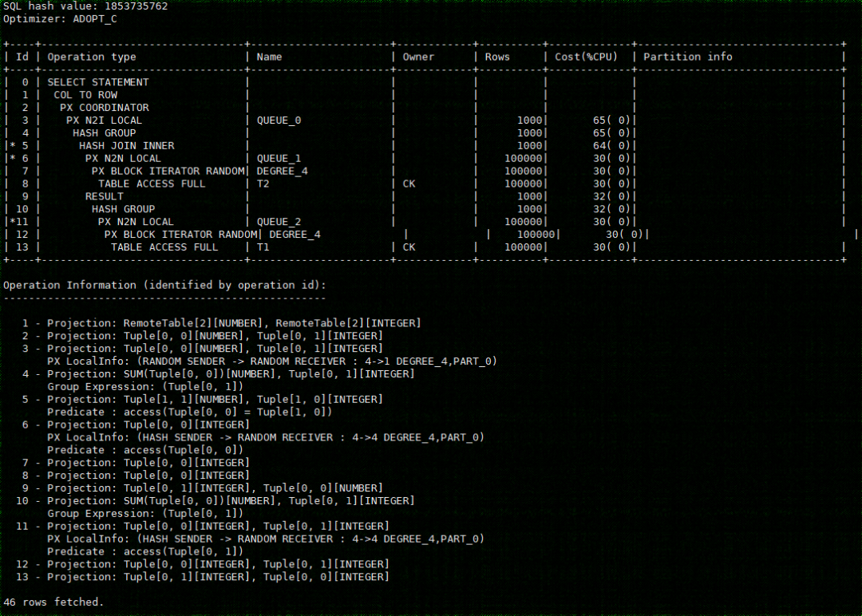Click Group Expression line under operation 10
Image resolution: width=862 pixels, height=616 pixels.
(x=145, y=513)
